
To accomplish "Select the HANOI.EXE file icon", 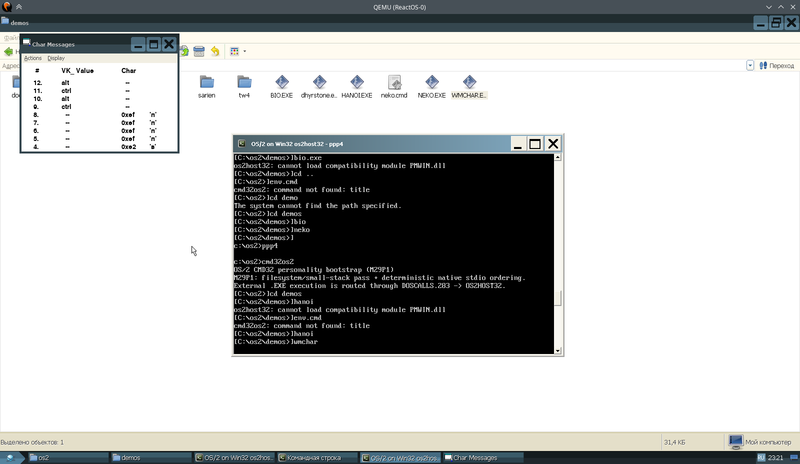I will 357,86.
